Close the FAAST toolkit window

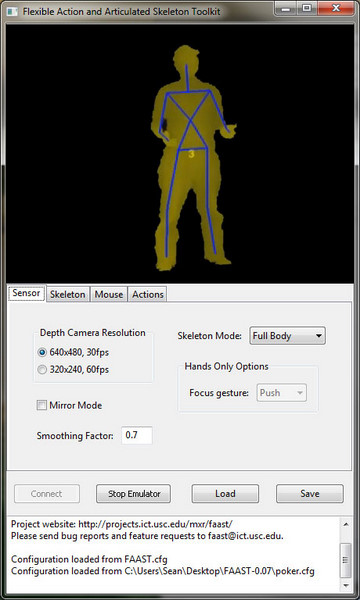click(336, 8)
